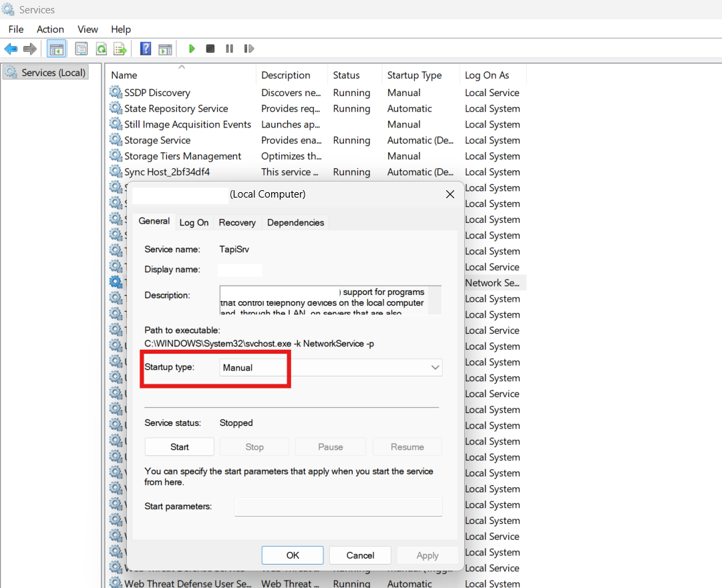Sort services by the Status column header
The width and height of the screenshot is (722, 588).
pos(345,75)
